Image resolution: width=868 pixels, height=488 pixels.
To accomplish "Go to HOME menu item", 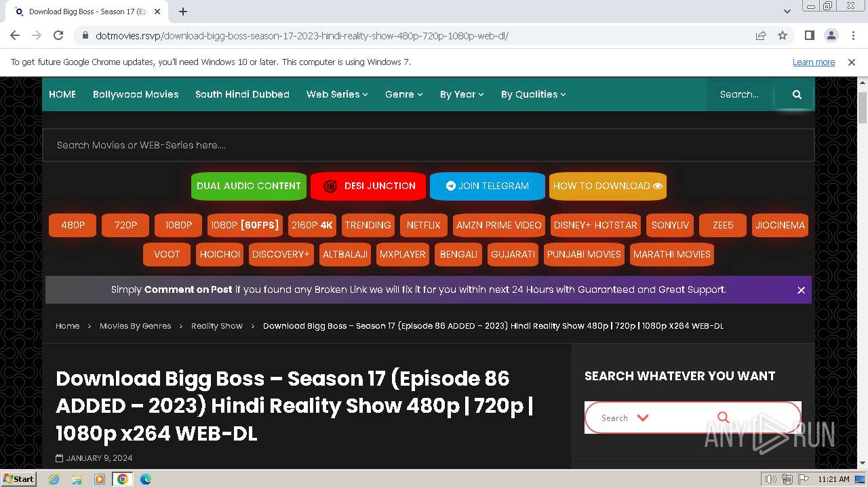I will coord(62,94).
